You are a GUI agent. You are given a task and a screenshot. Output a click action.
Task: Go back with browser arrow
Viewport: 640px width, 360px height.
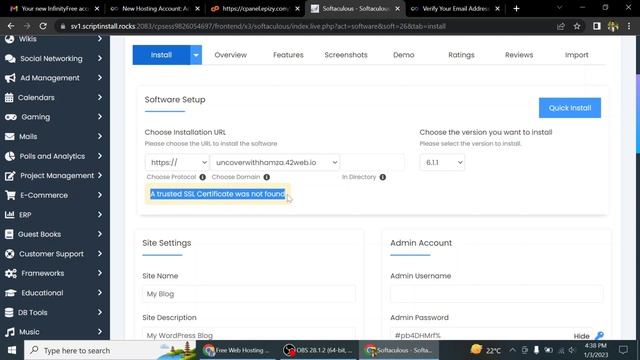point(11,26)
